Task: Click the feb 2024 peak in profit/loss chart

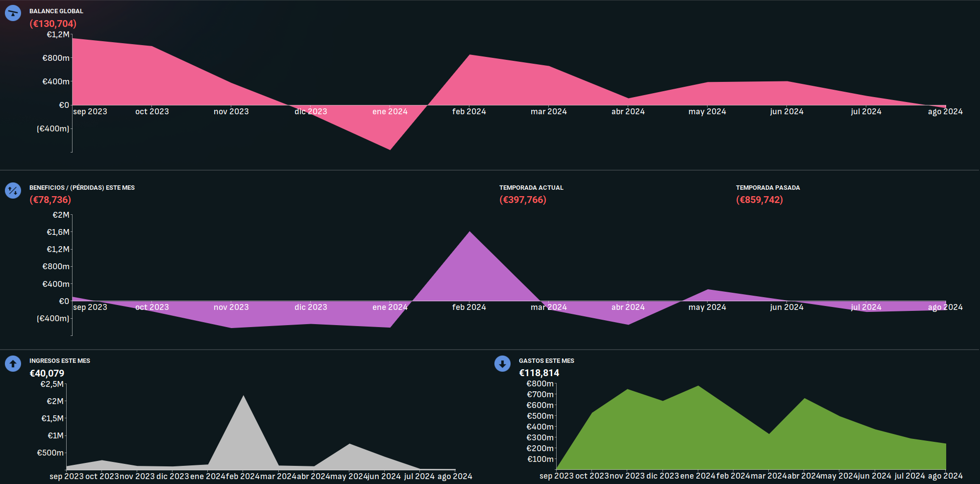Action: coord(469,232)
